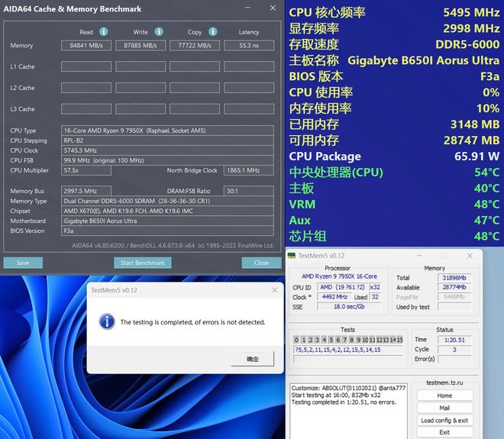Click the BIOS Version field F3a in AIDA64
504x439 pixels.
point(167,231)
